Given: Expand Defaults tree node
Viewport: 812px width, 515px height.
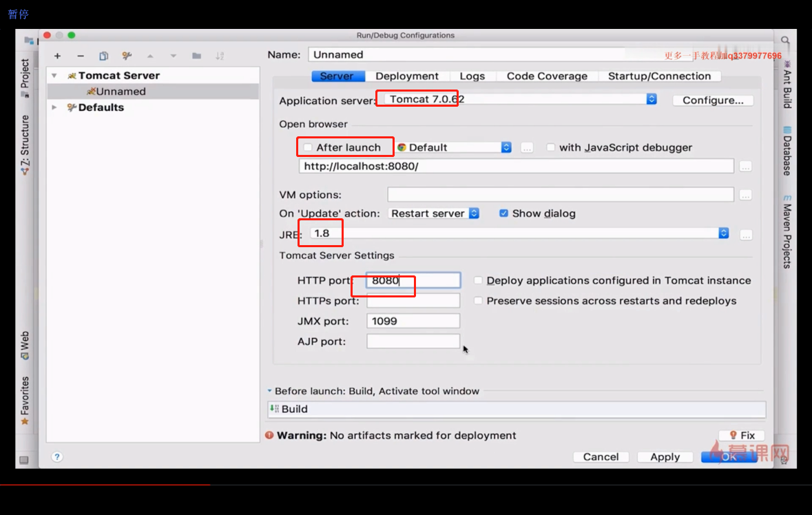Looking at the screenshot, I should click(x=54, y=107).
